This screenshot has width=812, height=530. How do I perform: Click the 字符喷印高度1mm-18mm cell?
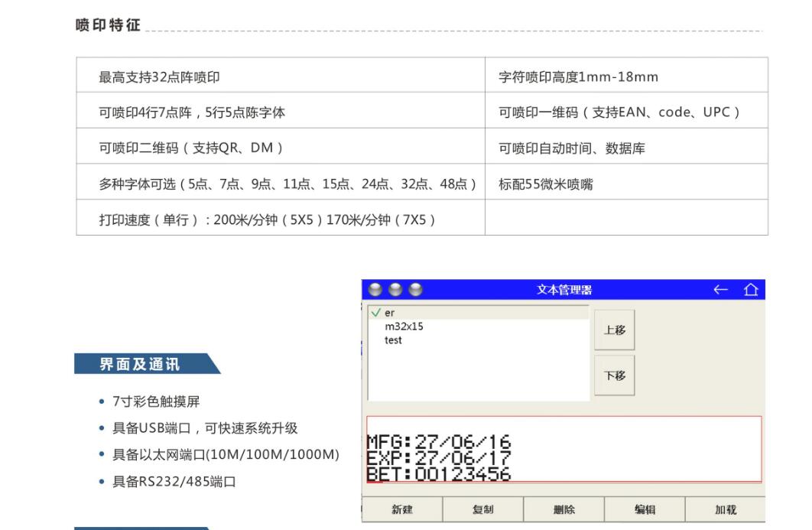[x=627, y=75]
